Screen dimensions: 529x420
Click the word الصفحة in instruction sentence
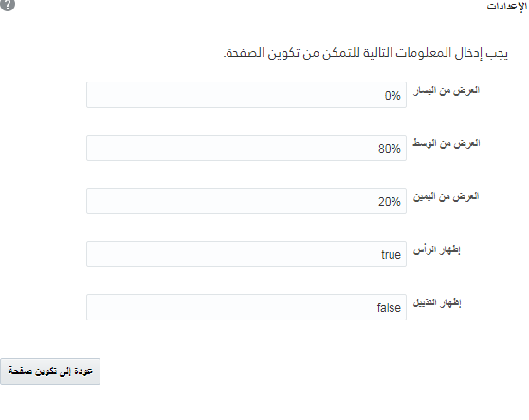pos(244,53)
